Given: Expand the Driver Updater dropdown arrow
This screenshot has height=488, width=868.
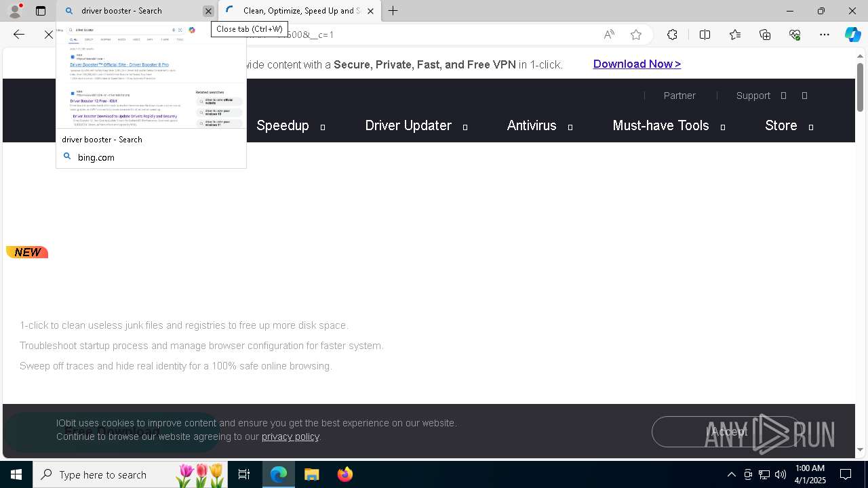Looking at the screenshot, I should click(465, 127).
